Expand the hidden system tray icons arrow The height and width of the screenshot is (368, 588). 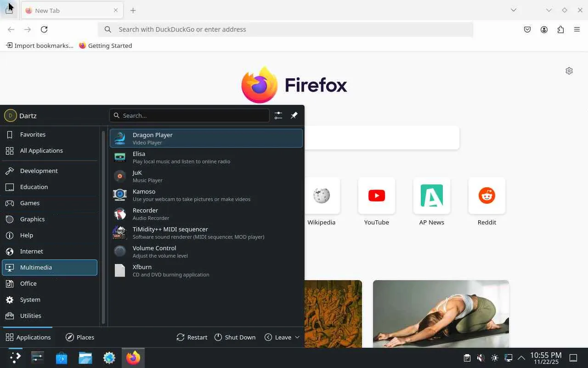click(521, 358)
